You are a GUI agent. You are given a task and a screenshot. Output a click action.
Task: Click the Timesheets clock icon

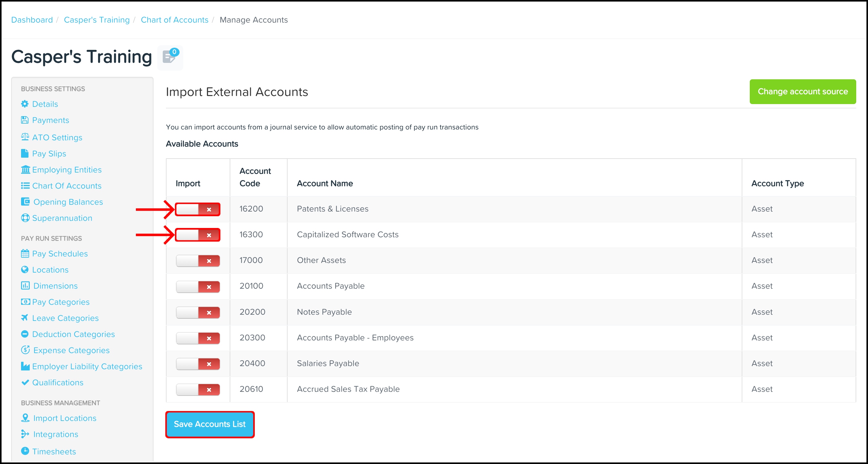pyautogui.click(x=25, y=452)
